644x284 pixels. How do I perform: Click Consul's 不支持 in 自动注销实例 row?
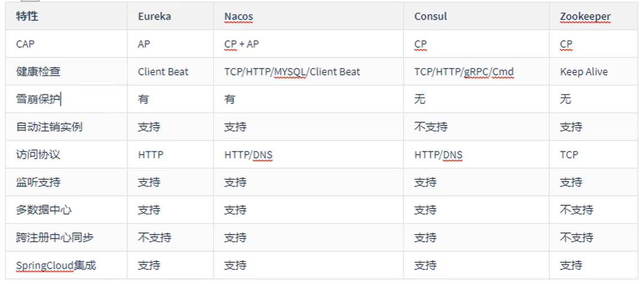pos(431,127)
